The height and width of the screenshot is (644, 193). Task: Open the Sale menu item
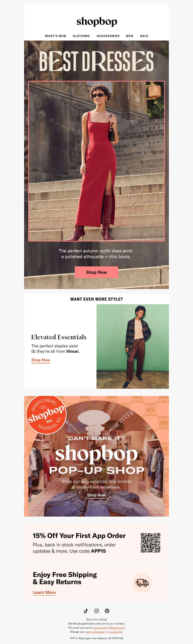click(x=144, y=36)
